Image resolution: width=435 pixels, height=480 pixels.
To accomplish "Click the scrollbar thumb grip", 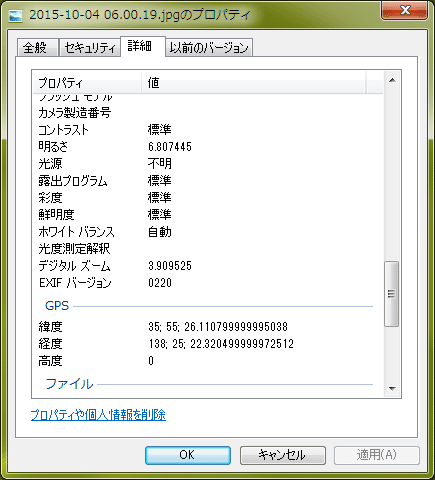I will (392, 294).
